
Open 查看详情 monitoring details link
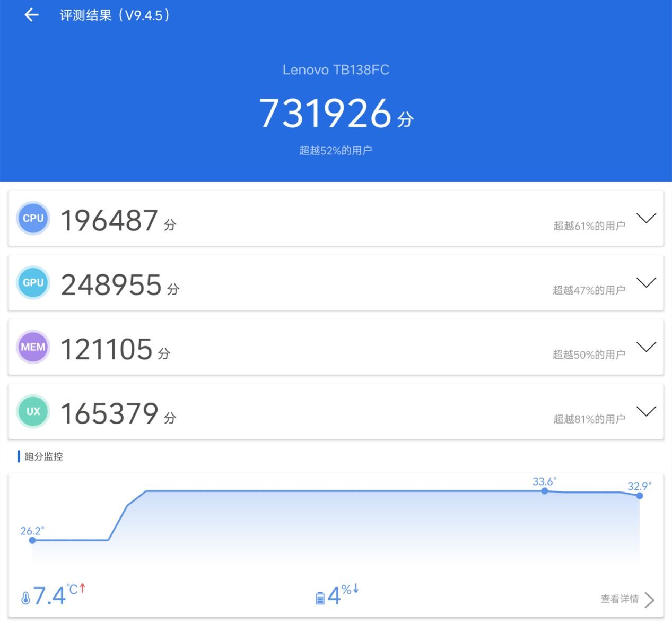click(619, 599)
